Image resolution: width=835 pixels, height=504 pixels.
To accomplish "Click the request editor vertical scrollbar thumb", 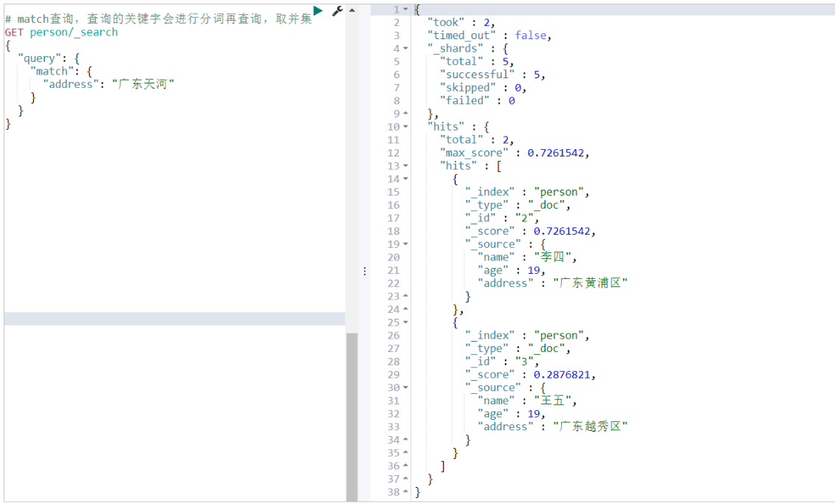I will (351, 417).
